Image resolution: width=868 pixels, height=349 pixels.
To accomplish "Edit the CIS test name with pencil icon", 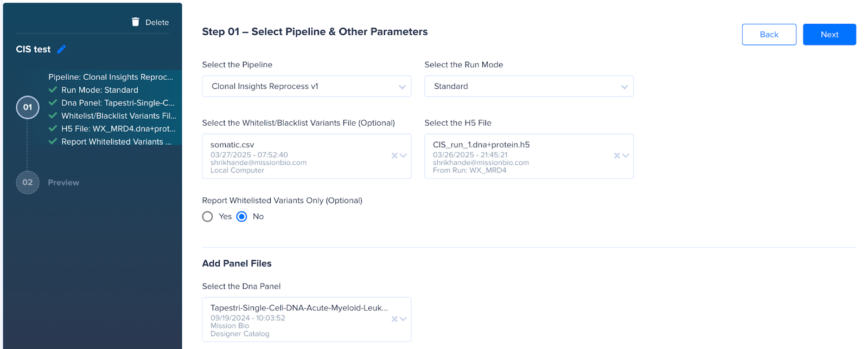I will click(x=61, y=49).
